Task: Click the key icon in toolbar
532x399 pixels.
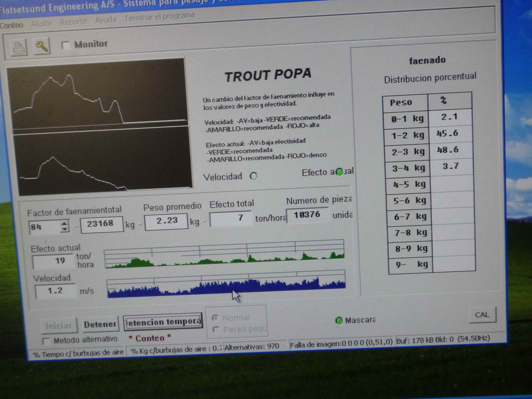Action: pyautogui.click(x=42, y=46)
